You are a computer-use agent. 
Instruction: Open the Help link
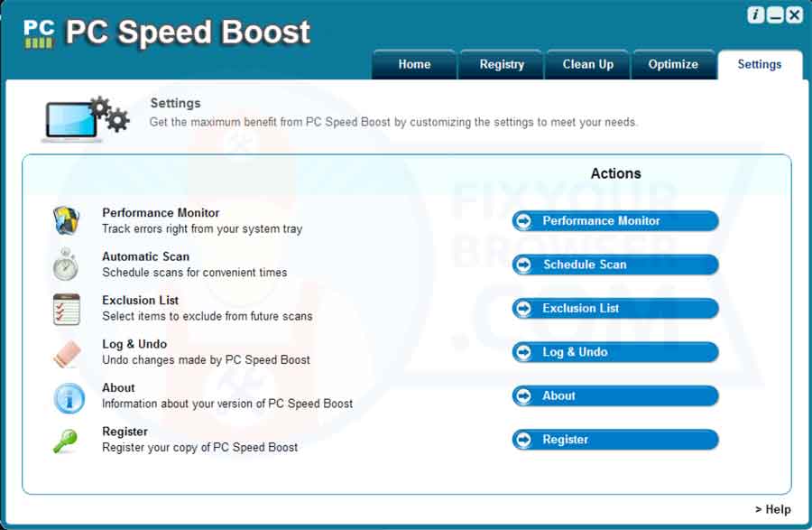click(x=772, y=509)
